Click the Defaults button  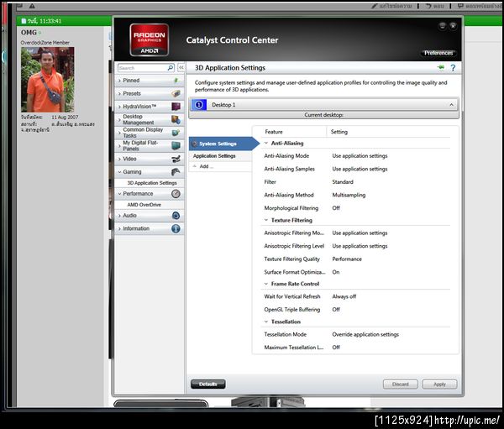click(208, 384)
